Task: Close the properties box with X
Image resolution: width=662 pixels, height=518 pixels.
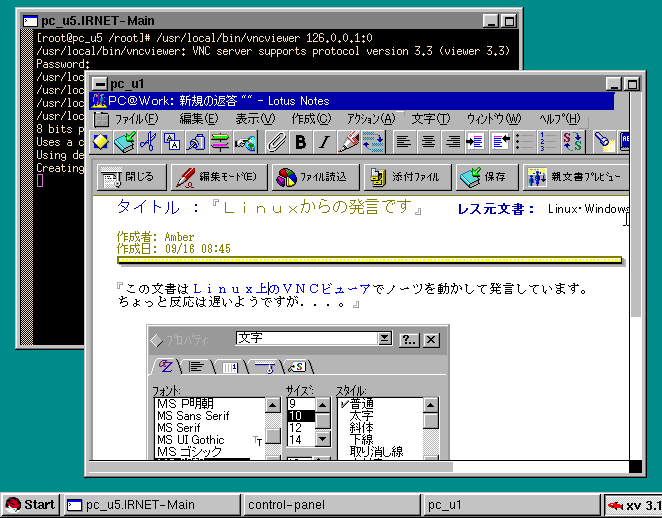Action: pos(431,340)
